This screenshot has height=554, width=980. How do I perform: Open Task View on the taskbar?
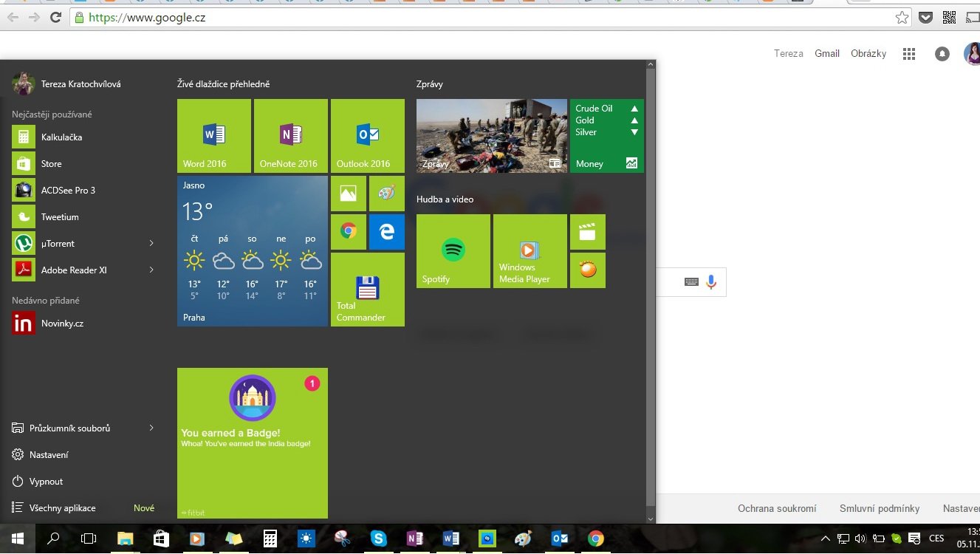point(89,539)
